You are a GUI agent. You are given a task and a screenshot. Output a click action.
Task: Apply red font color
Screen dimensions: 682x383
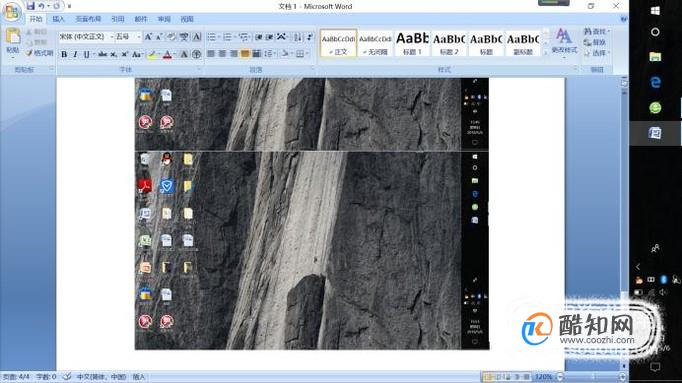click(167, 54)
